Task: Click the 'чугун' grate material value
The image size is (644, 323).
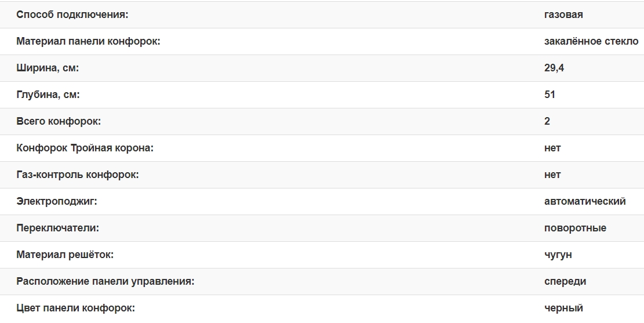Action: (x=558, y=255)
